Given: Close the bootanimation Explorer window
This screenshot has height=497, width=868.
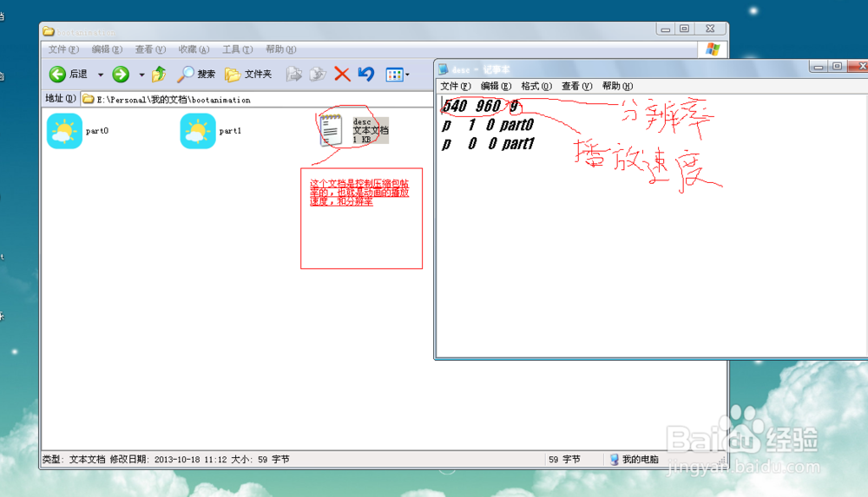Looking at the screenshot, I should [710, 29].
